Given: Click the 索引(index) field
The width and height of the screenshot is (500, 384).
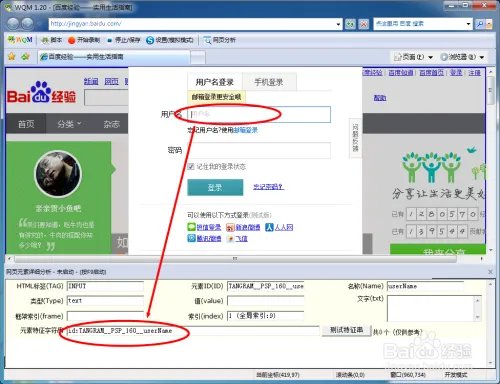Looking at the screenshot, I should [266, 316].
